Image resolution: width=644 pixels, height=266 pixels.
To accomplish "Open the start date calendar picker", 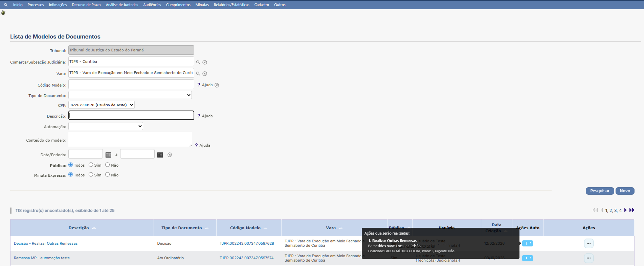I will pyautogui.click(x=108, y=155).
